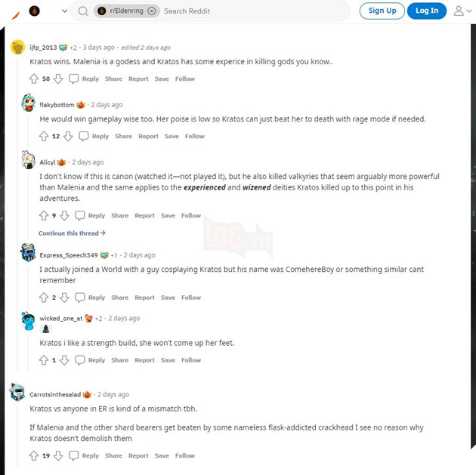
Task: Report Express_Speech349's cosplaying comment
Action: 144,298
